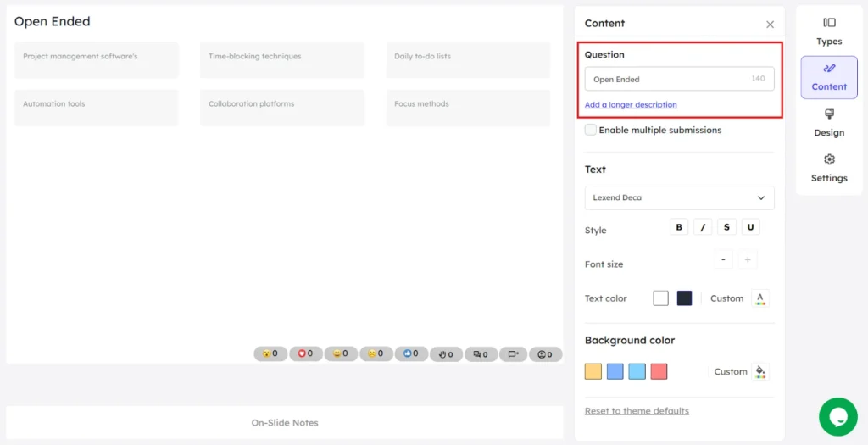Select the Daily to-do lists response card

click(x=468, y=60)
